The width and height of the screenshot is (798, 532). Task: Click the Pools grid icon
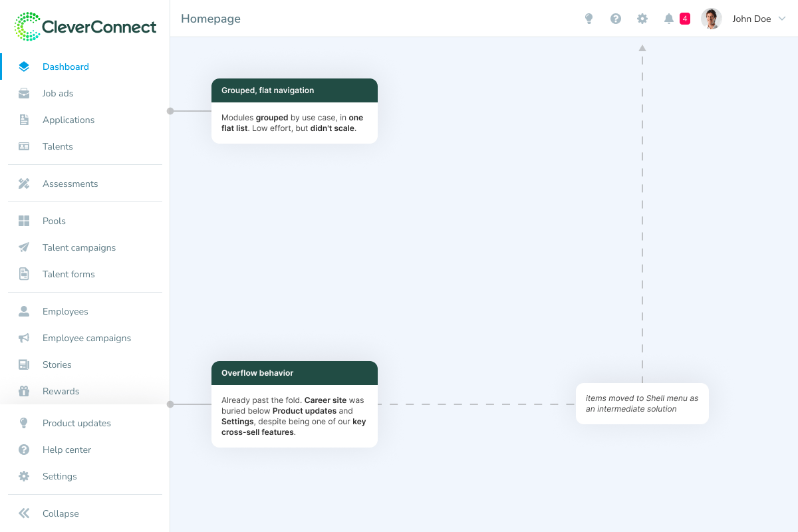(x=24, y=221)
